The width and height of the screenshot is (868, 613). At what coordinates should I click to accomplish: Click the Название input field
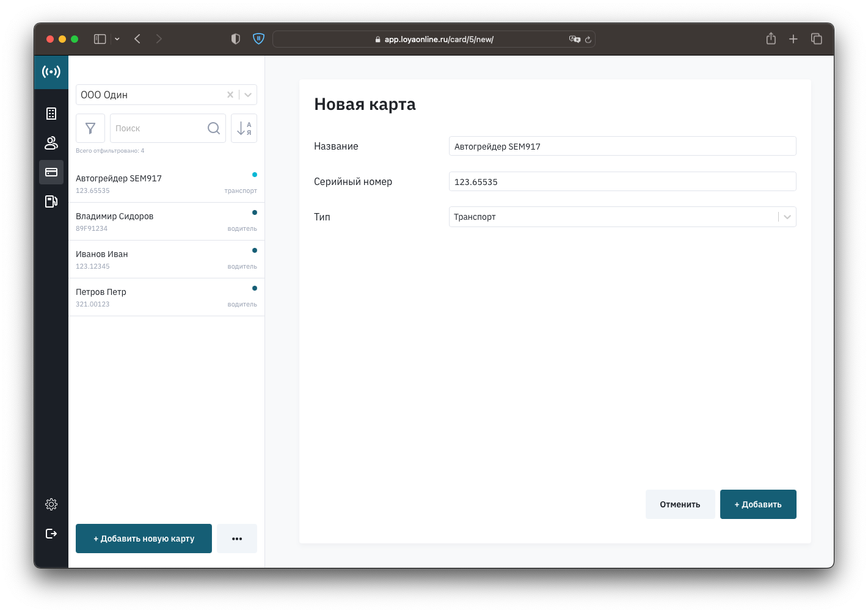pyautogui.click(x=622, y=146)
